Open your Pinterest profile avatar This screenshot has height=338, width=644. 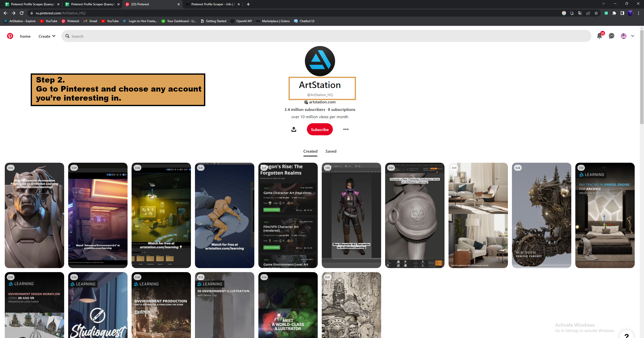(624, 36)
